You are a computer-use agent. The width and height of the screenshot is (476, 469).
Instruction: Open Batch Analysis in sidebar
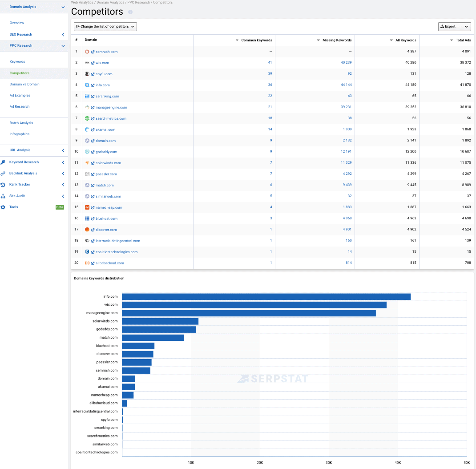(x=21, y=123)
